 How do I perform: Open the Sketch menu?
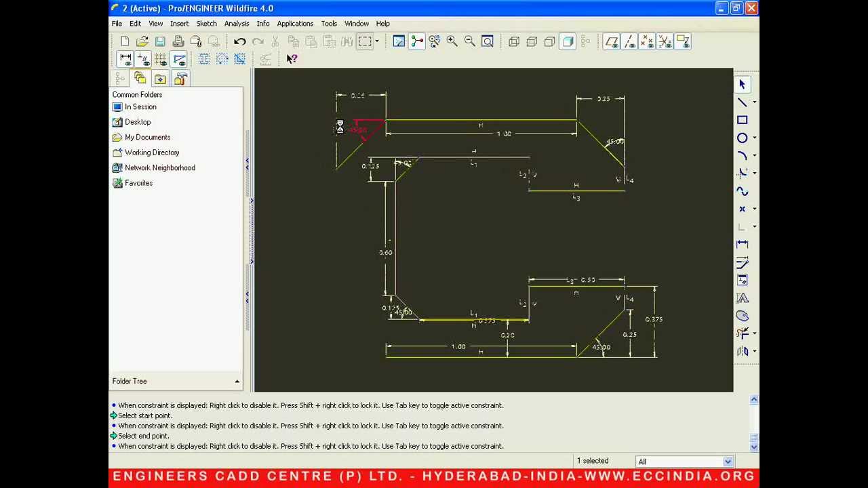click(x=206, y=24)
